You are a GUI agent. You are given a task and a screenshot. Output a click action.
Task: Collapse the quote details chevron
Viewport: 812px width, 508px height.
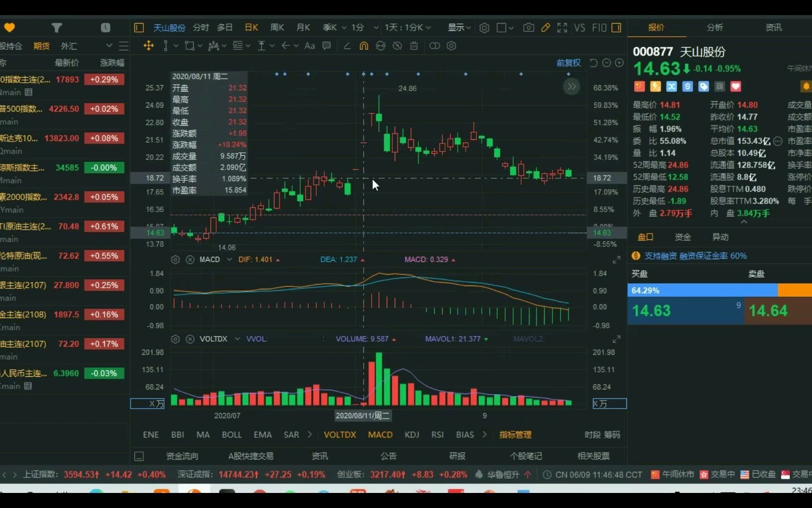pos(744,222)
